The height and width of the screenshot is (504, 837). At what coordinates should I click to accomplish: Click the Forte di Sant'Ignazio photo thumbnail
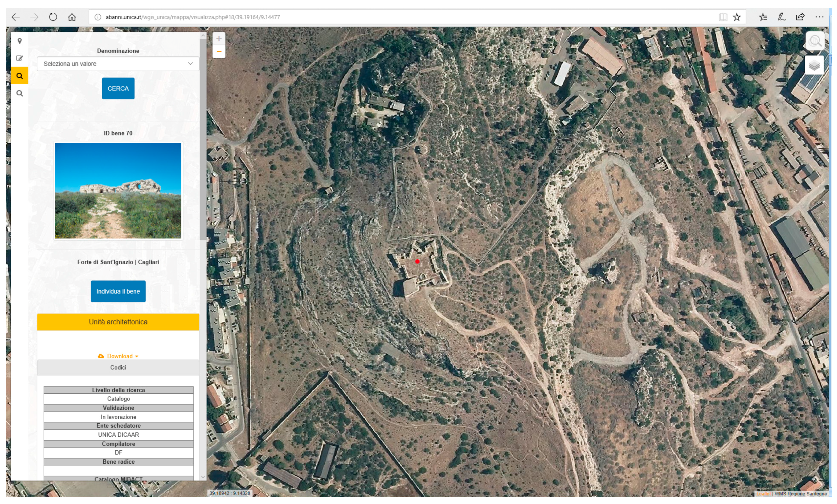click(x=118, y=190)
